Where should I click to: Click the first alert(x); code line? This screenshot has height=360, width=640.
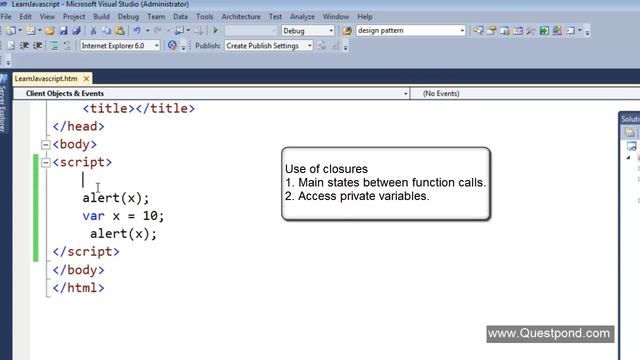coord(116,198)
